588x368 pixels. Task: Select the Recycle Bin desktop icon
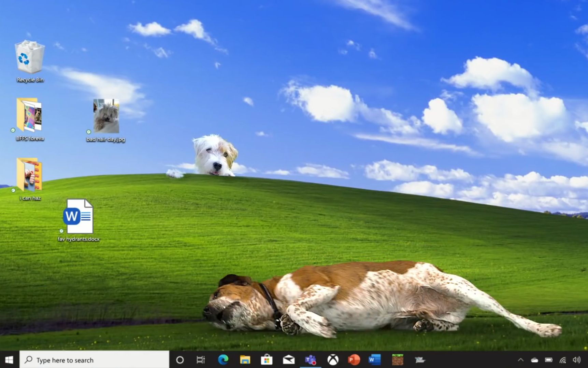coord(30,62)
